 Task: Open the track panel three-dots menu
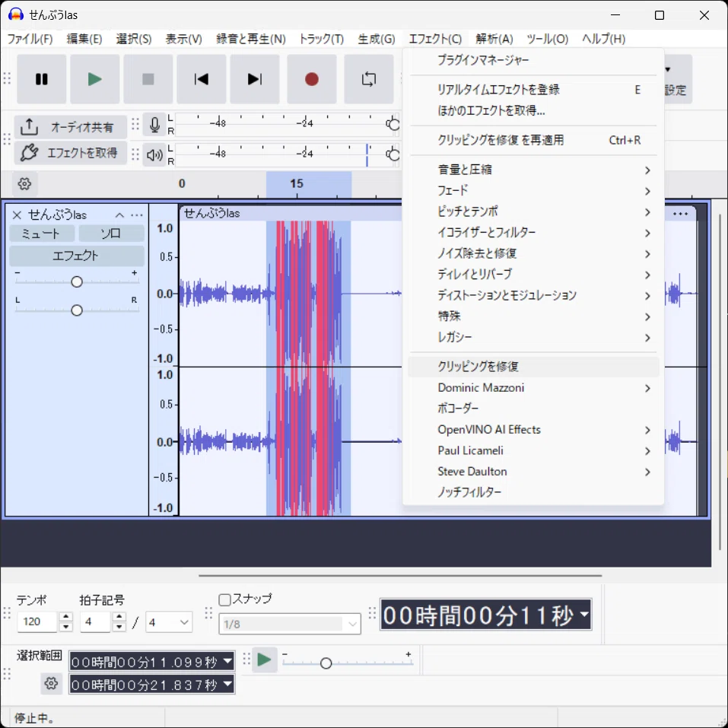[x=137, y=215]
